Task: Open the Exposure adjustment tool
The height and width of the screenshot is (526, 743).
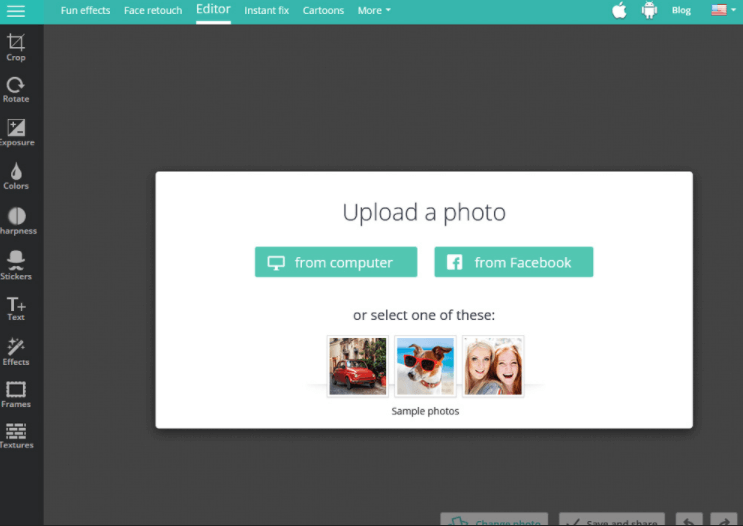Action: [x=17, y=133]
